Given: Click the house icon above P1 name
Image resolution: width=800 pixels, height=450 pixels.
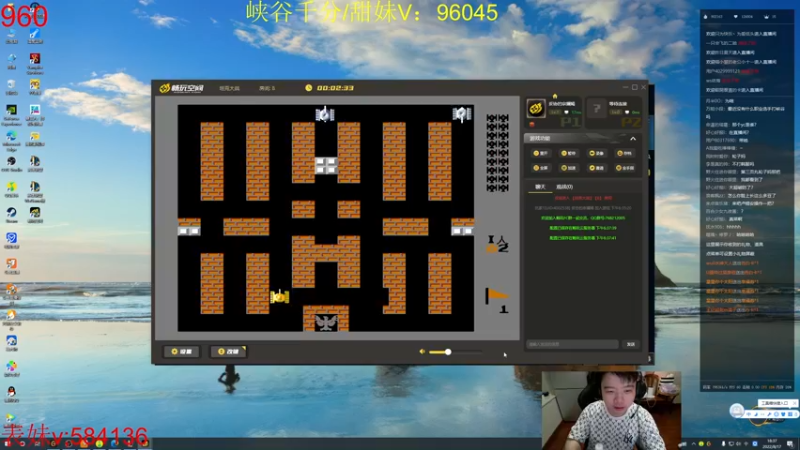Looking at the screenshot, I should (555, 96).
